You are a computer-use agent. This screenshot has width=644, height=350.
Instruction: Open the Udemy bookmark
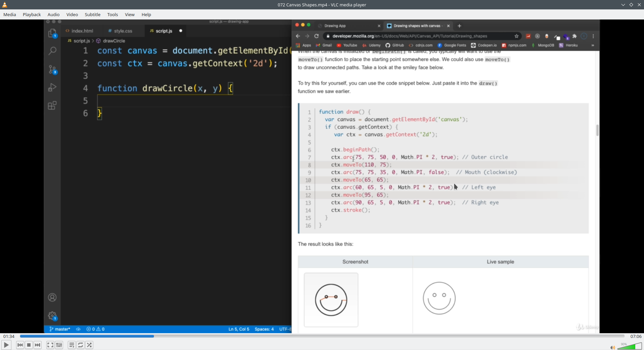[371, 45]
